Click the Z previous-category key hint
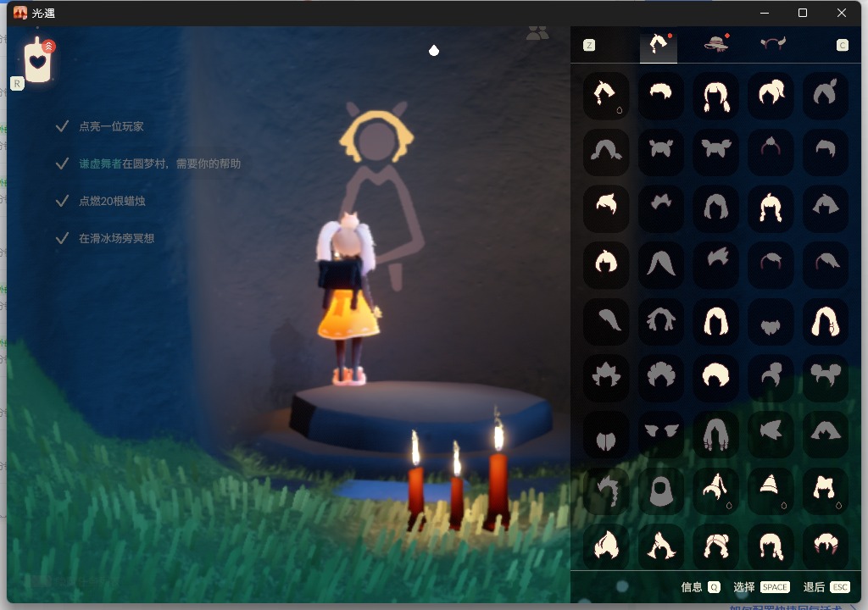 589,46
